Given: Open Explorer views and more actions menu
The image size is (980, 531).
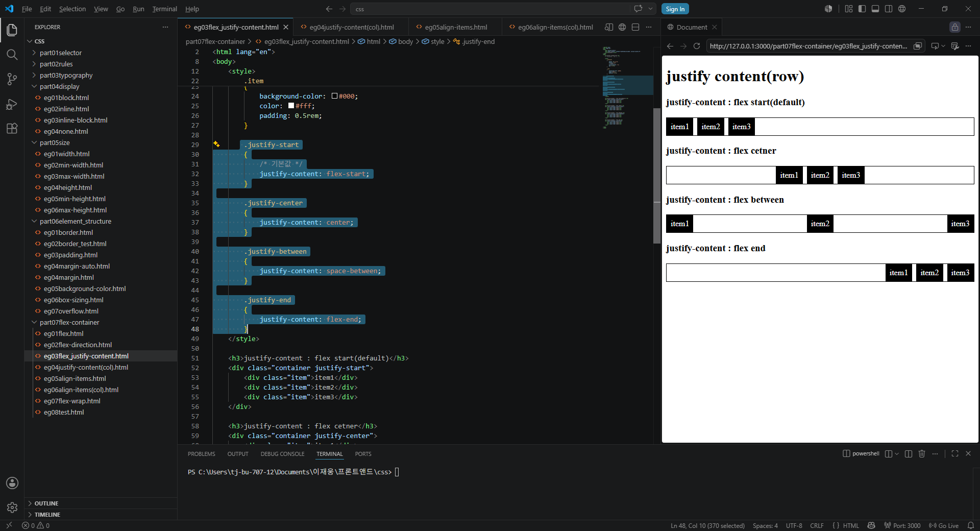Looking at the screenshot, I should point(165,27).
